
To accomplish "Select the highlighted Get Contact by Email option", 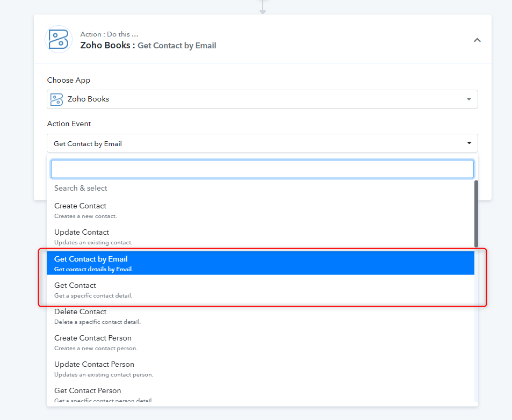I will [261, 263].
